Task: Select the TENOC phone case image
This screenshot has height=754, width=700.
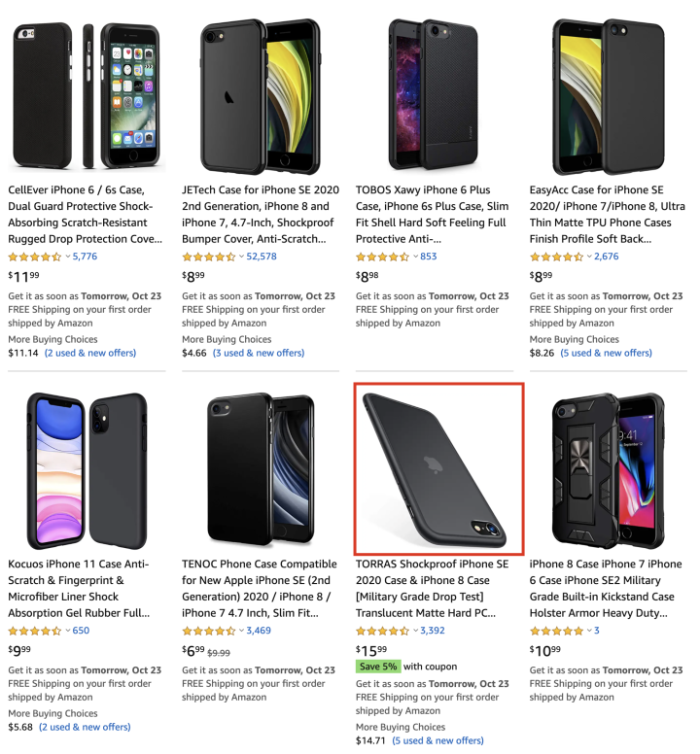Action: point(259,469)
